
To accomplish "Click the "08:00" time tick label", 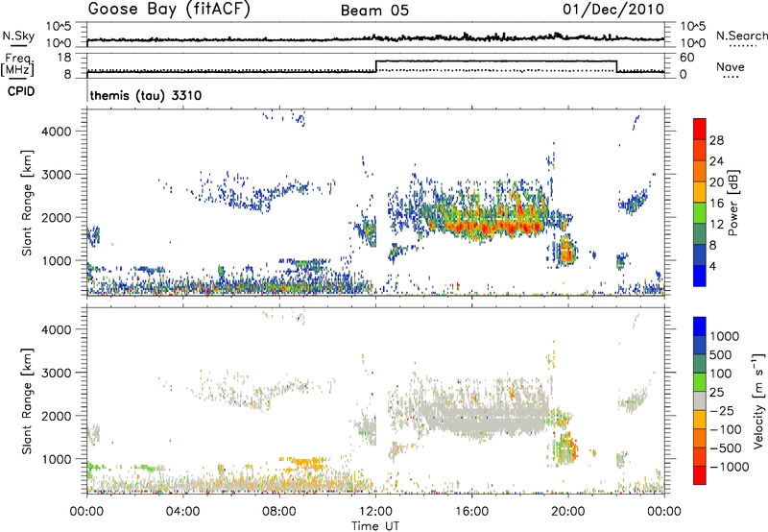I will (279, 512).
